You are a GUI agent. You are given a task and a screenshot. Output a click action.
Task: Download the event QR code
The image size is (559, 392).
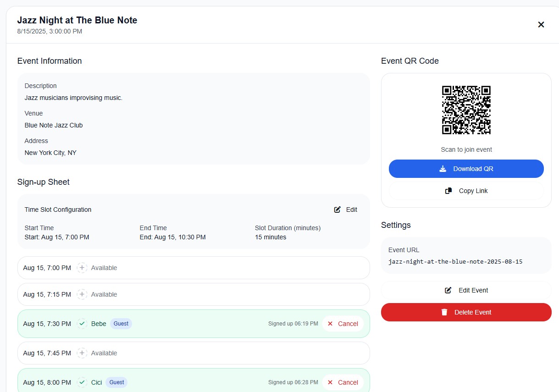[466, 169]
